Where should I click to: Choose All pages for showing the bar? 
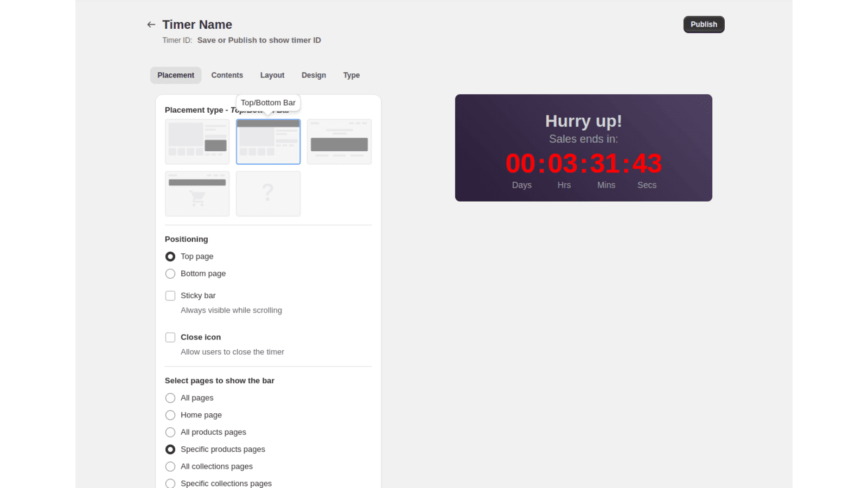(x=170, y=397)
